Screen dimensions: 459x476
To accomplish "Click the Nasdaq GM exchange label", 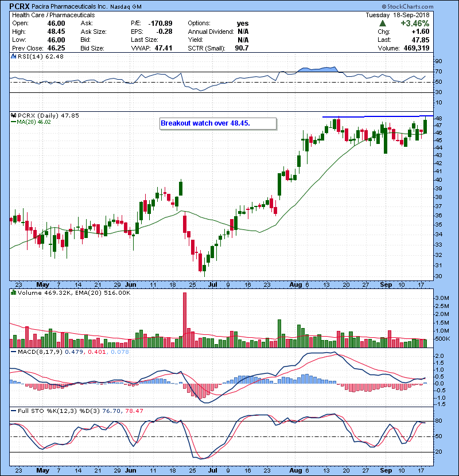I will (126, 6).
